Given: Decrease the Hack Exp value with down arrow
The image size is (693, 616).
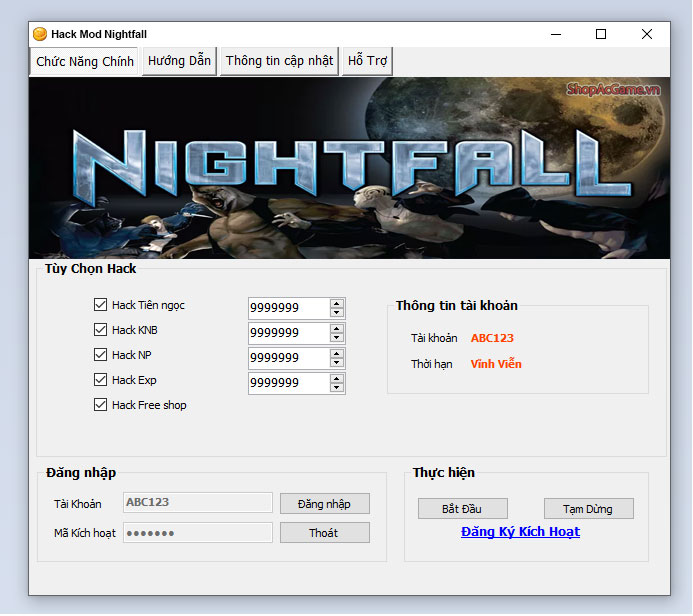Looking at the screenshot, I should [x=337, y=388].
